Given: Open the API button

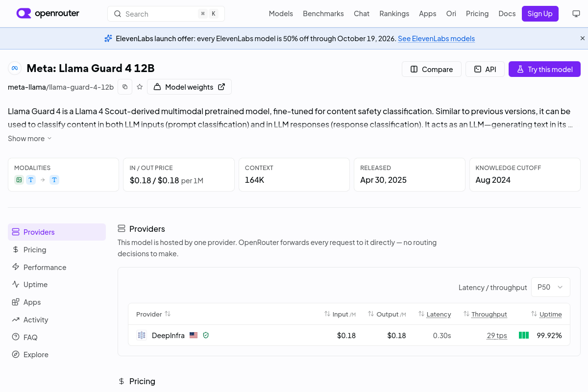Looking at the screenshot, I should [485, 69].
